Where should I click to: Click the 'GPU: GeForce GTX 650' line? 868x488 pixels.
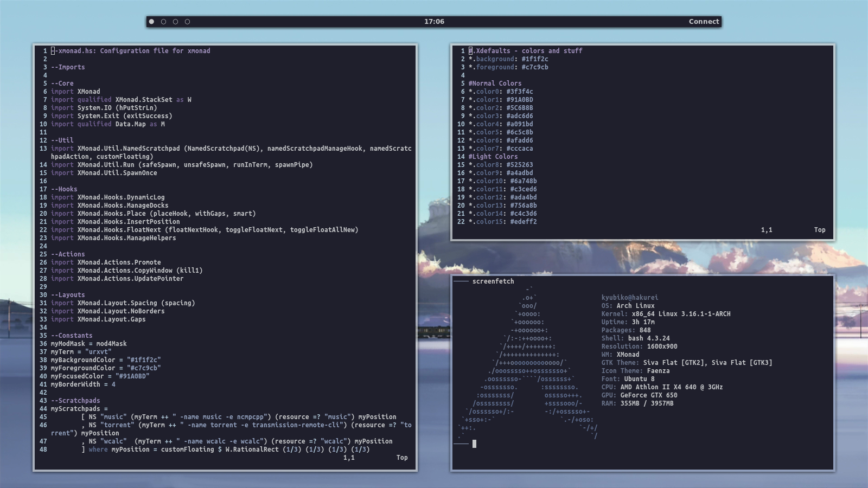639,395
